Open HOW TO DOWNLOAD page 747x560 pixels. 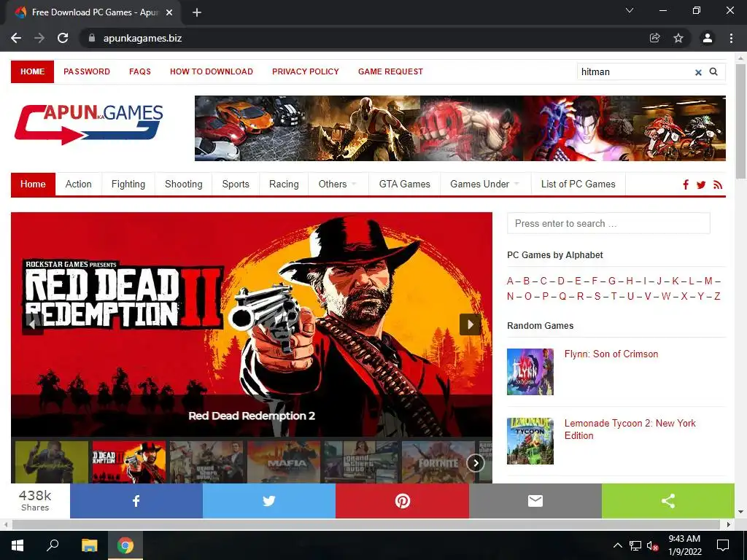click(212, 71)
